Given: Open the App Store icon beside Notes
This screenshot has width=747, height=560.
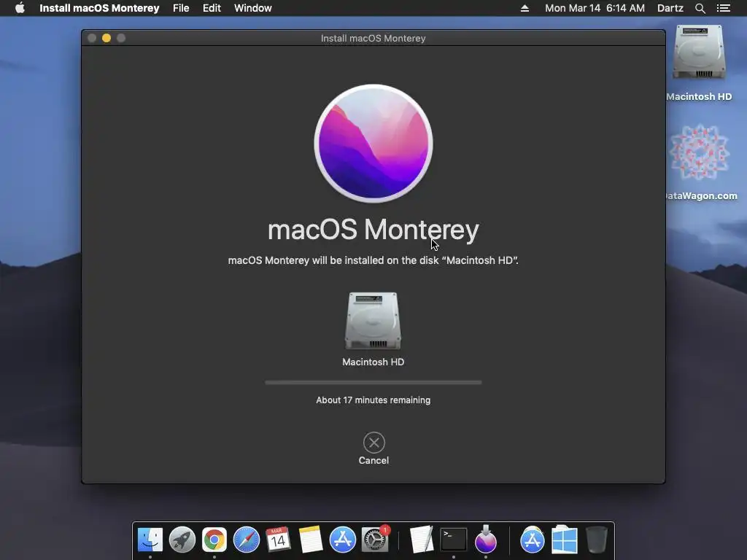Looking at the screenshot, I should tap(343, 540).
